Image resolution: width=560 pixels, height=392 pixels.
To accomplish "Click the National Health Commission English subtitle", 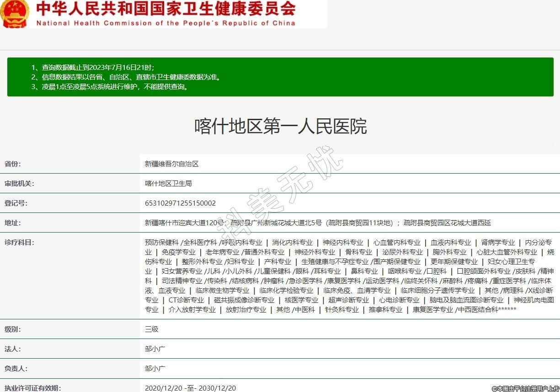I will coord(165,23).
